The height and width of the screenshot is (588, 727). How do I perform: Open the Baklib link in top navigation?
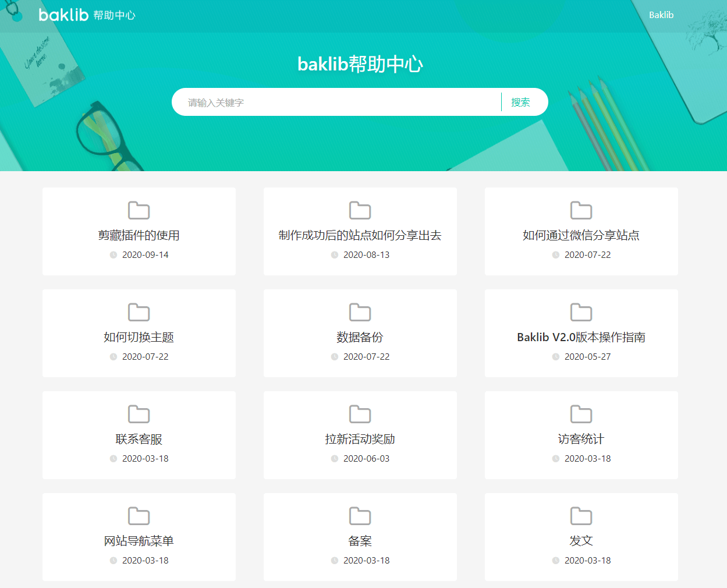(661, 15)
